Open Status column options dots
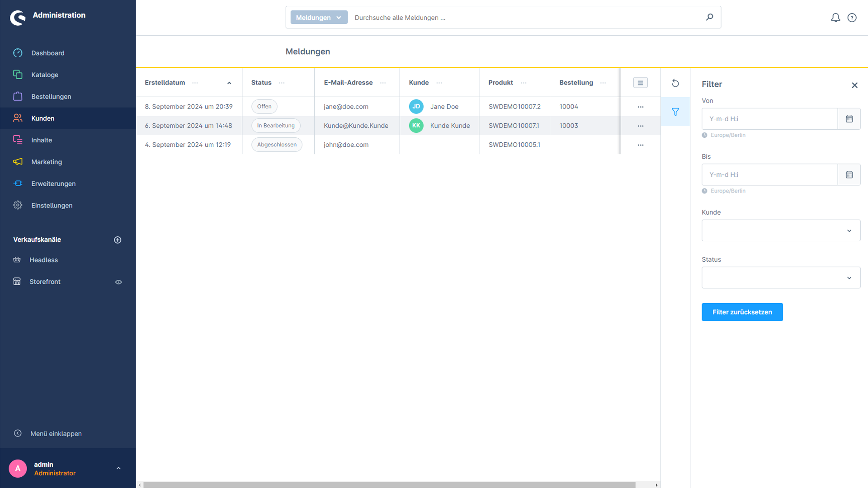868x488 pixels. tap(282, 83)
